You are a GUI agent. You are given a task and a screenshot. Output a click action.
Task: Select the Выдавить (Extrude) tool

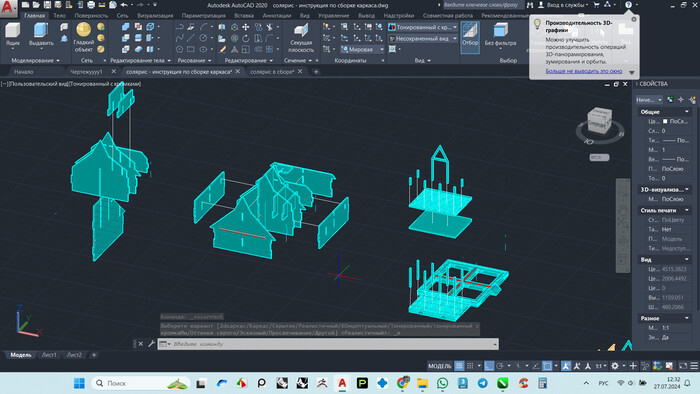coord(41,34)
